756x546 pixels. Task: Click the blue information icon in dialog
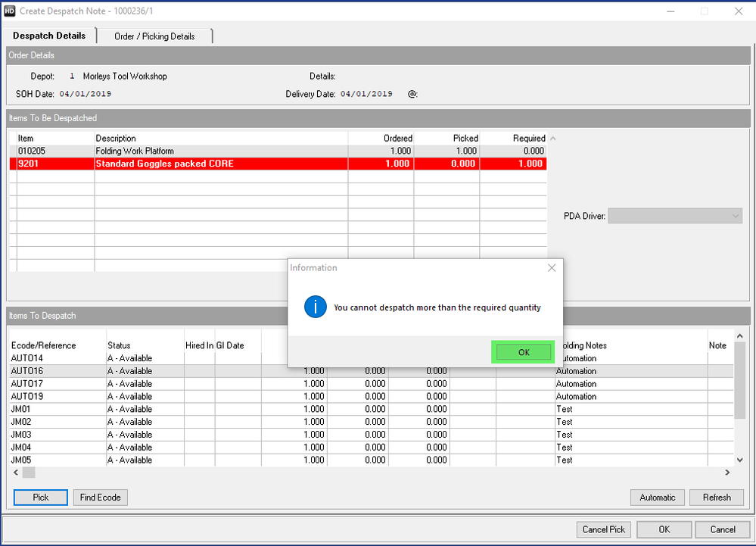pyautogui.click(x=315, y=307)
